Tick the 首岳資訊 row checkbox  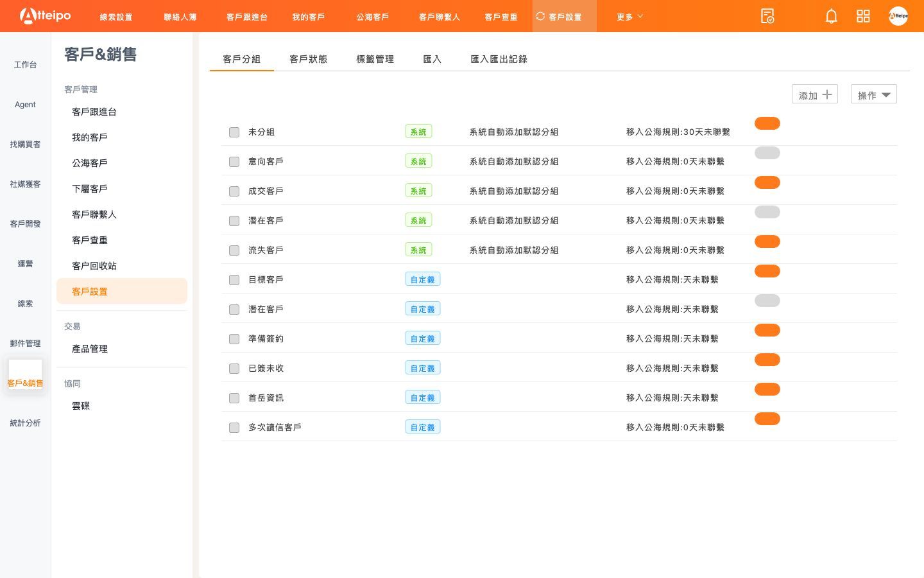234,398
